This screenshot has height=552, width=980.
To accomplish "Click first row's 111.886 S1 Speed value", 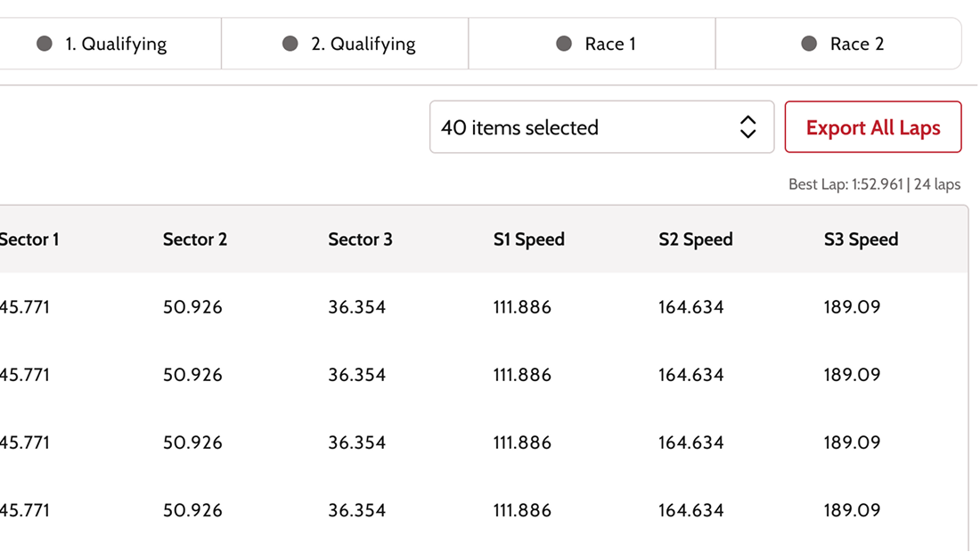I will click(x=522, y=307).
